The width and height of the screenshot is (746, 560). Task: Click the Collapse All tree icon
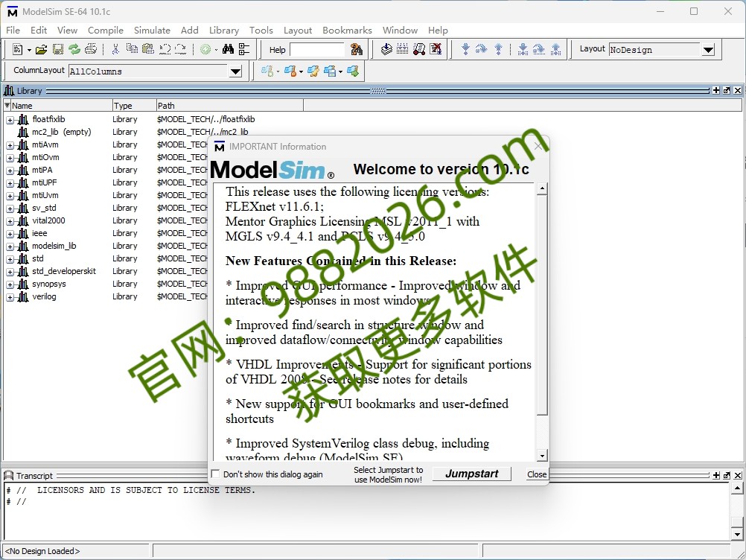point(244,49)
